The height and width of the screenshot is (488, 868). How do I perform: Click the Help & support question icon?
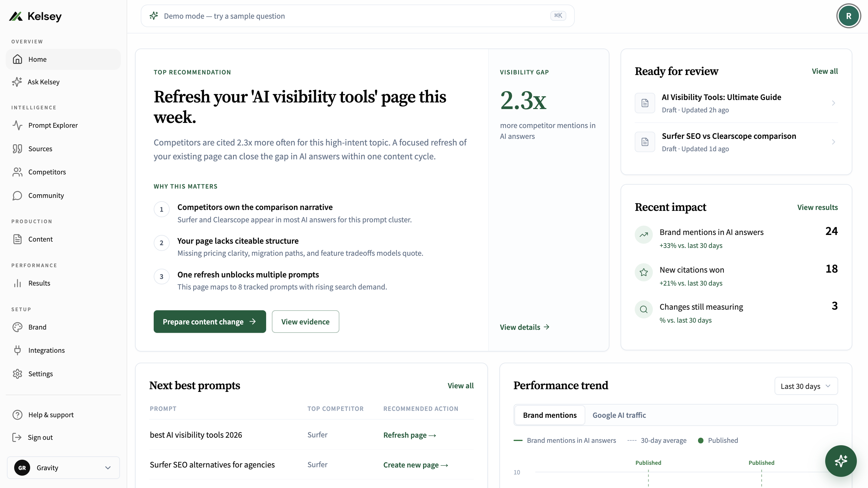pyautogui.click(x=17, y=414)
